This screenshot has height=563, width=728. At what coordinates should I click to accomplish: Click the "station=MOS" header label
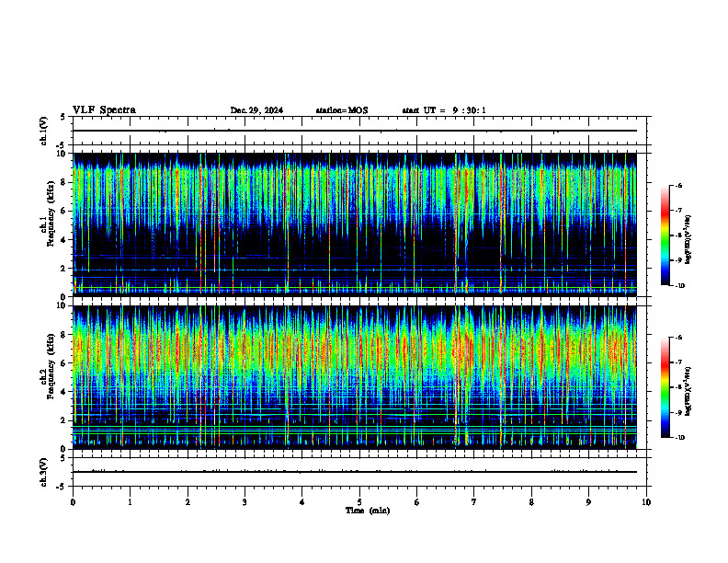pos(342,110)
